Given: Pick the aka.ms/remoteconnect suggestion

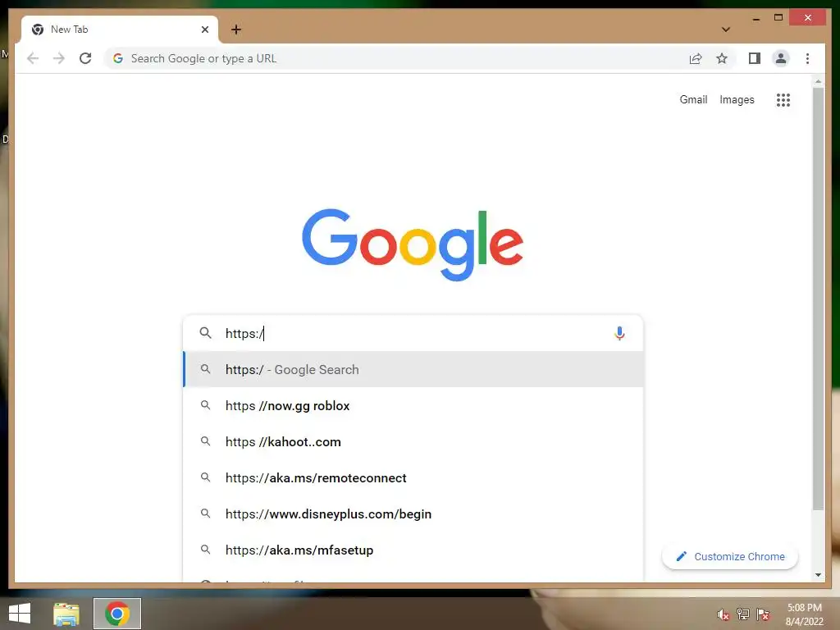Looking at the screenshot, I should pyautogui.click(x=413, y=478).
